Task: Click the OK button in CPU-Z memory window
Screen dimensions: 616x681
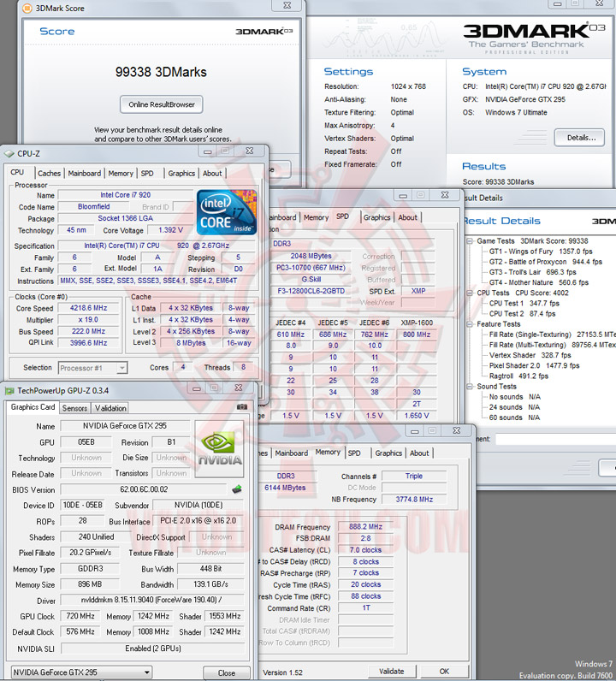Action: 444,672
